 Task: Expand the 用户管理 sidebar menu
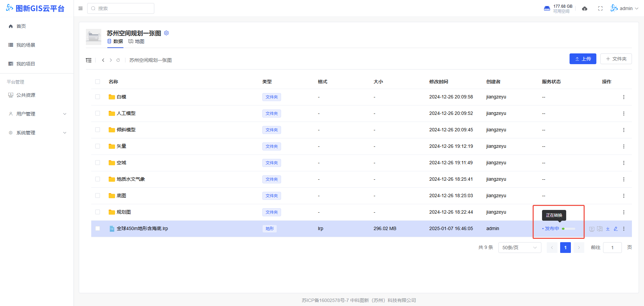pos(37,114)
